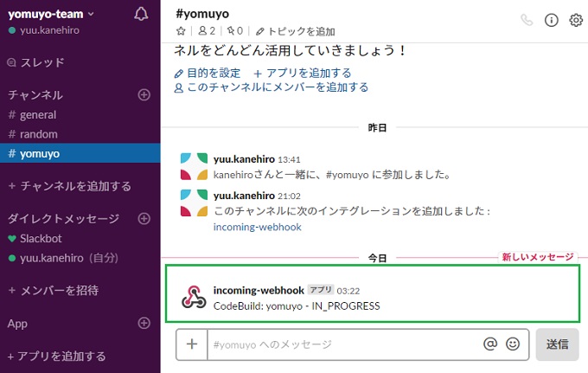Open the スレッド threads view

36,62
